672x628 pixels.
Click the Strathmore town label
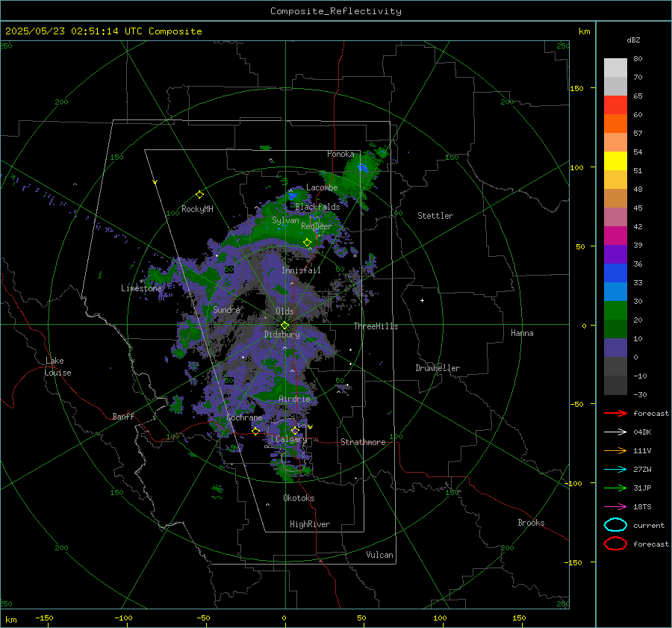pyautogui.click(x=363, y=442)
